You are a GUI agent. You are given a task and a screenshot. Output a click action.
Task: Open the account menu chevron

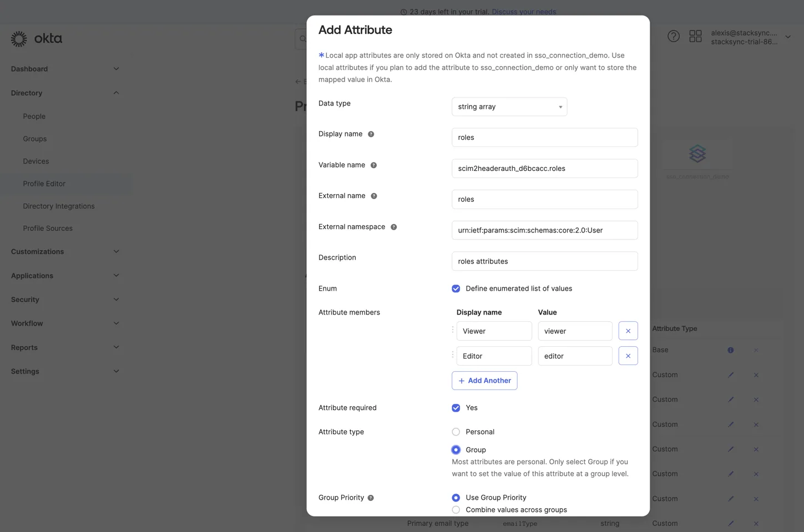click(788, 37)
